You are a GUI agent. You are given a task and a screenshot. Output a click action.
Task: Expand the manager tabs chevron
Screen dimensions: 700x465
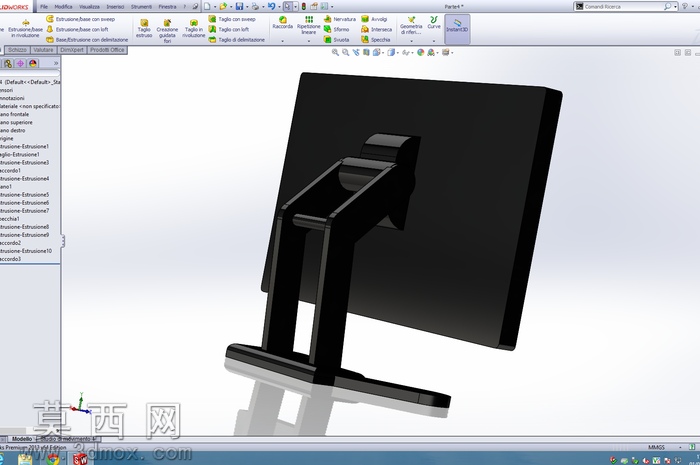point(56,63)
